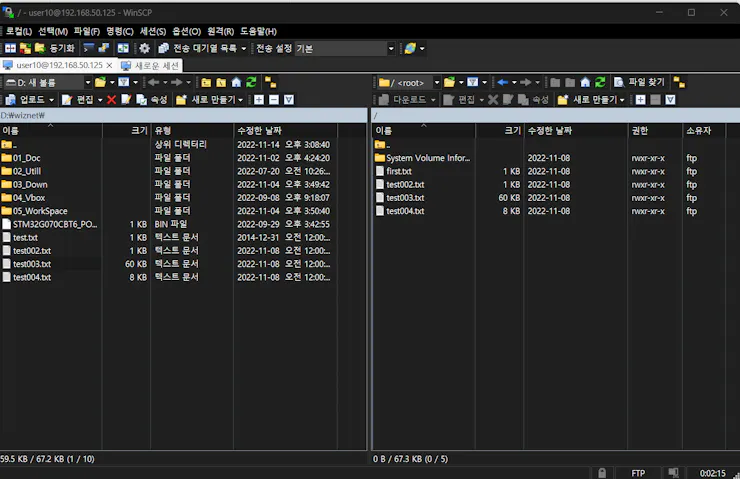This screenshot has height=479, width=740.
Task: Switch to the 새로운 세션 tab
Action: (x=151, y=65)
